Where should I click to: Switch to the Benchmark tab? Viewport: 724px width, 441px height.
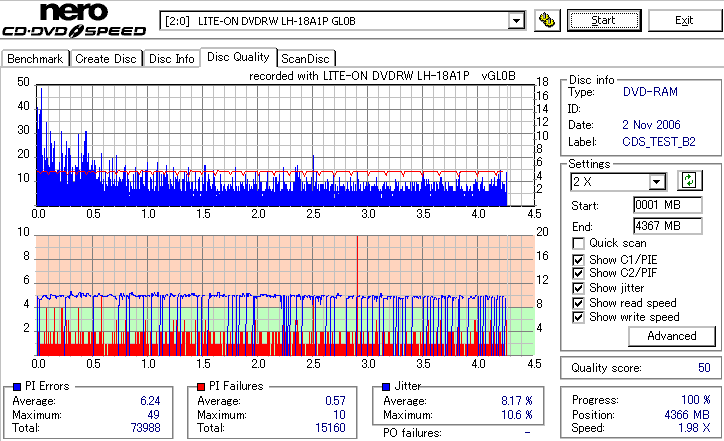(x=35, y=59)
